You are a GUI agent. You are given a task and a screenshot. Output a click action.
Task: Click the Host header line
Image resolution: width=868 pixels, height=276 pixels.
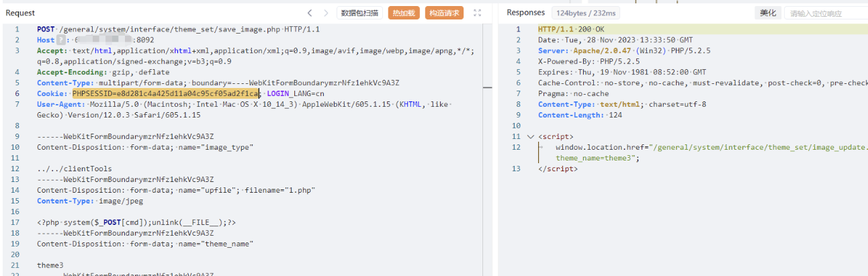click(x=95, y=40)
